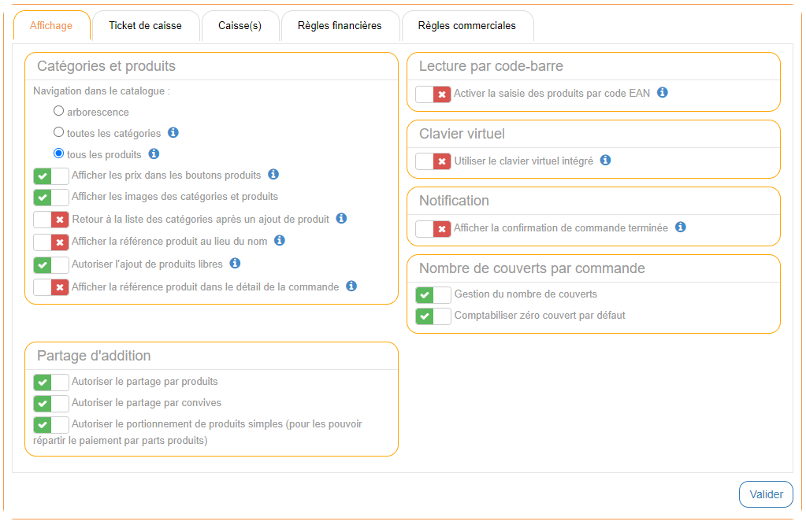
Task: Open the 'Caisse(s)' tab
Action: [240, 26]
